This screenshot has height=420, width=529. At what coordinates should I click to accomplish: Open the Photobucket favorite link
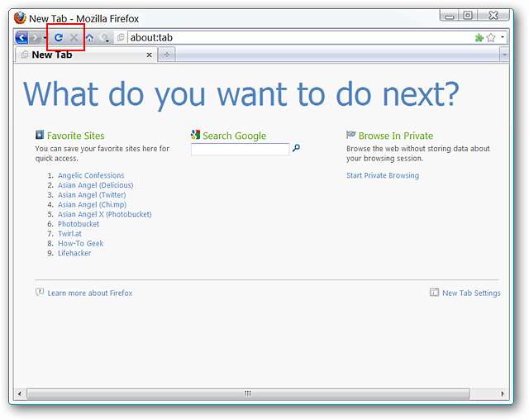[x=79, y=224]
